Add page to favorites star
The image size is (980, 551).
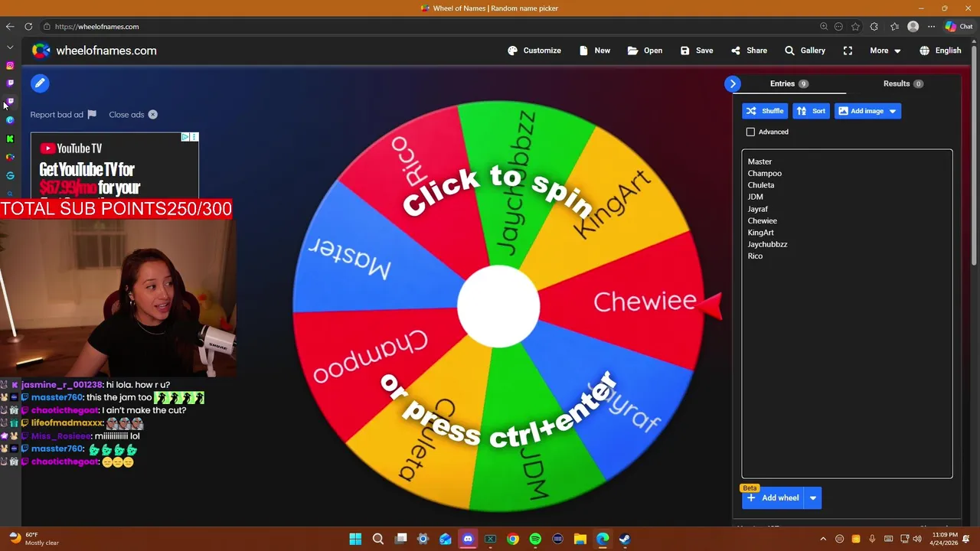coord(855,27)
